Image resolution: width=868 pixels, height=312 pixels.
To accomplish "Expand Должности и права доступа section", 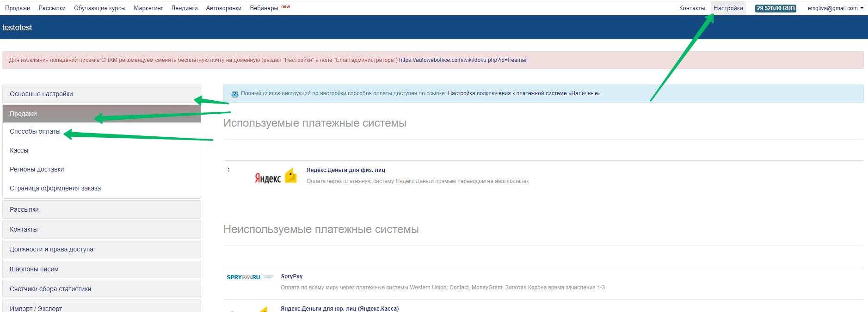I will tap(51, 249).
